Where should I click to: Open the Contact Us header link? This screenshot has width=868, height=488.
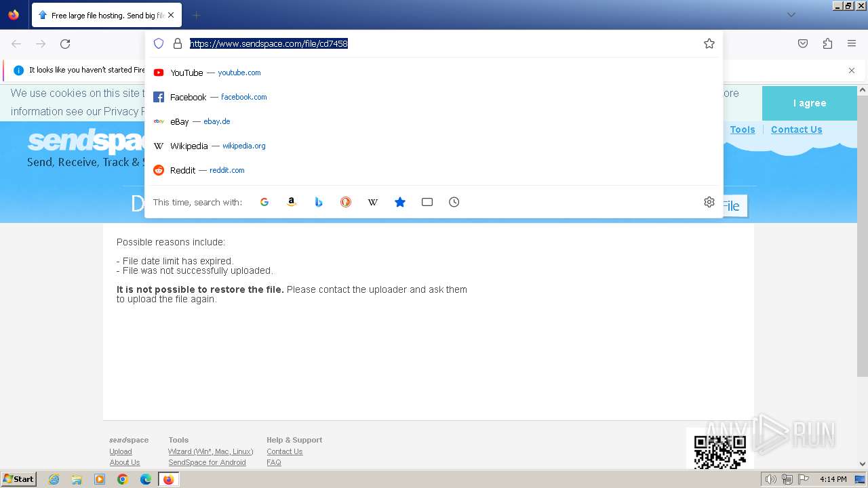tap(796, 129)
